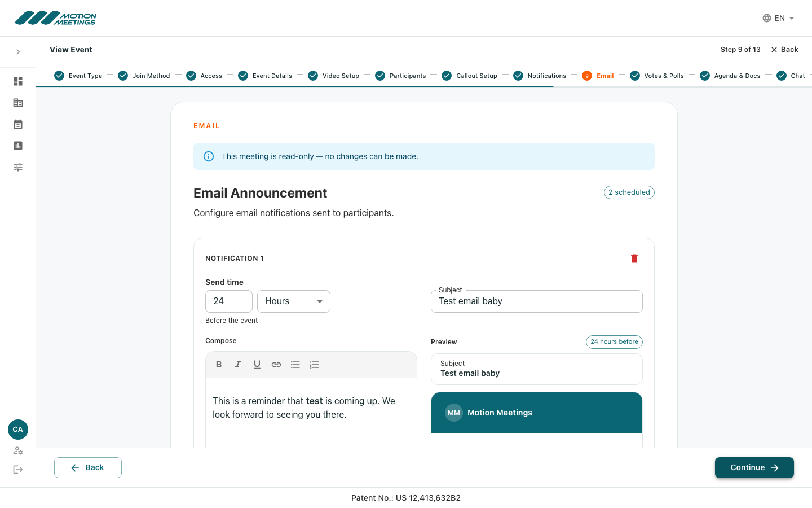Delete Notification 1 with trash icon
Viewport: 812px width, 508px height.
[634, 259]
